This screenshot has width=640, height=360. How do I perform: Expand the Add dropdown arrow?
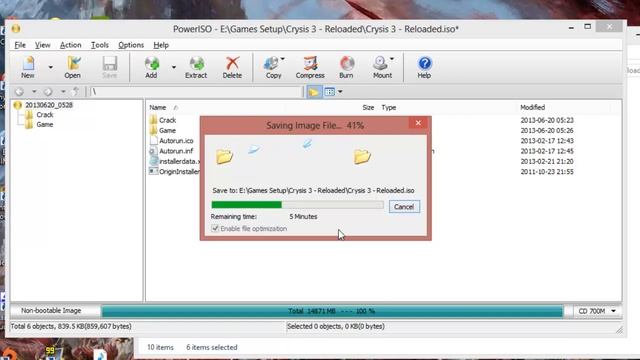point(174,67)
